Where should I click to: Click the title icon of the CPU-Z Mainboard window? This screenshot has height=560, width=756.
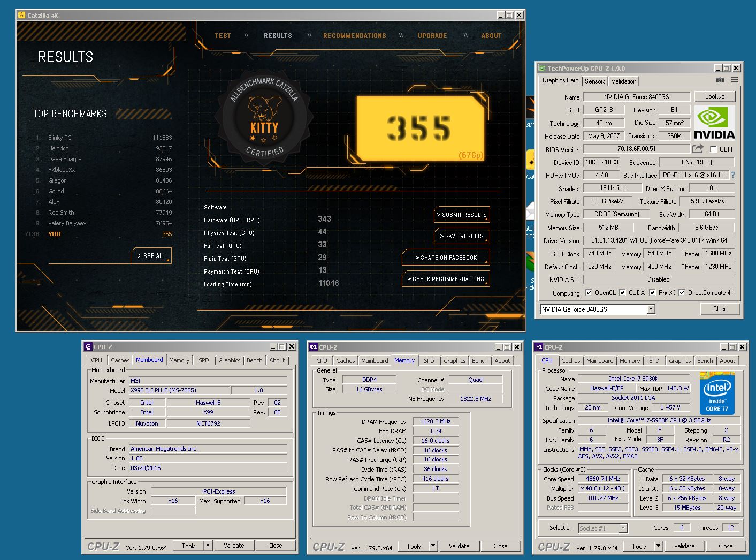point(89,346)
